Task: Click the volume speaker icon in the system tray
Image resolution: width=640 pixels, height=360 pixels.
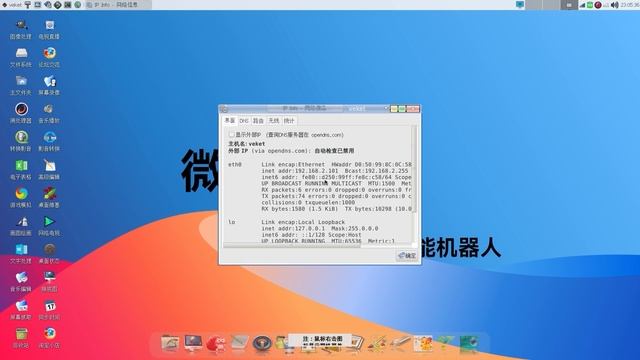Action: tap(615, 5)
